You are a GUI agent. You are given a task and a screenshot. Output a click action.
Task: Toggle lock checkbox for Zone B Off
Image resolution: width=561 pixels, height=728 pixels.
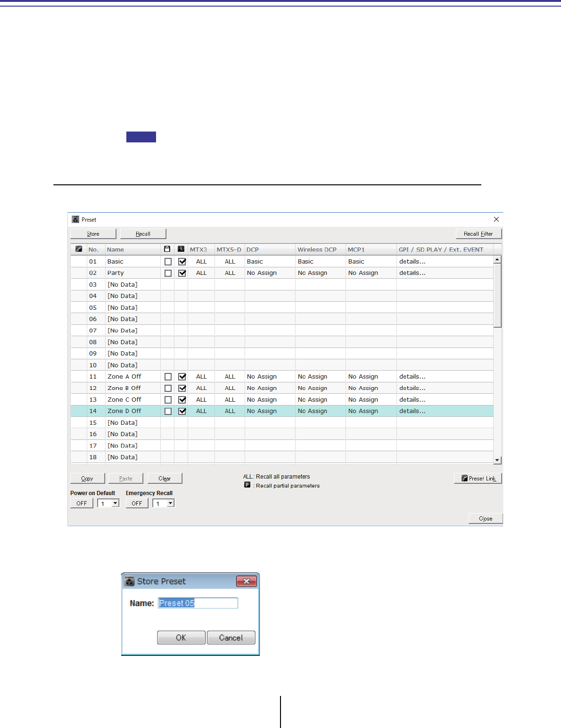click(168, 388)
